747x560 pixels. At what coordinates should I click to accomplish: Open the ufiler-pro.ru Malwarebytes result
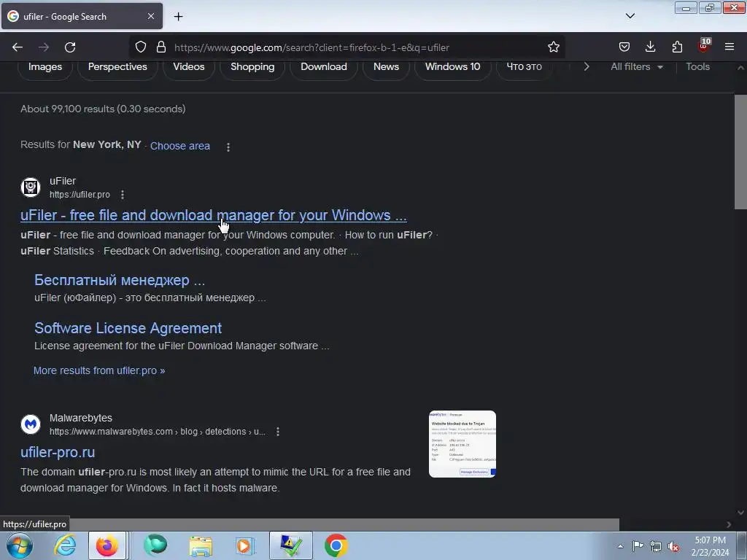click(58, 452)
